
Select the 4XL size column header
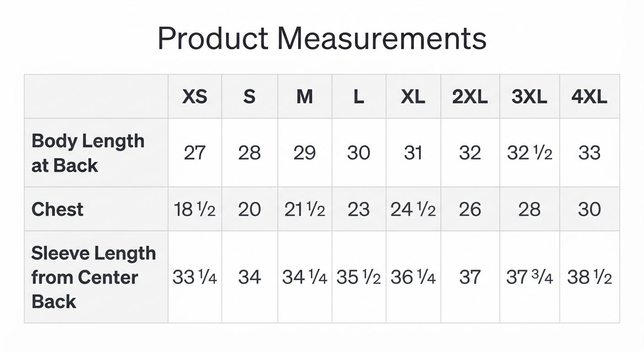point(589,96)
